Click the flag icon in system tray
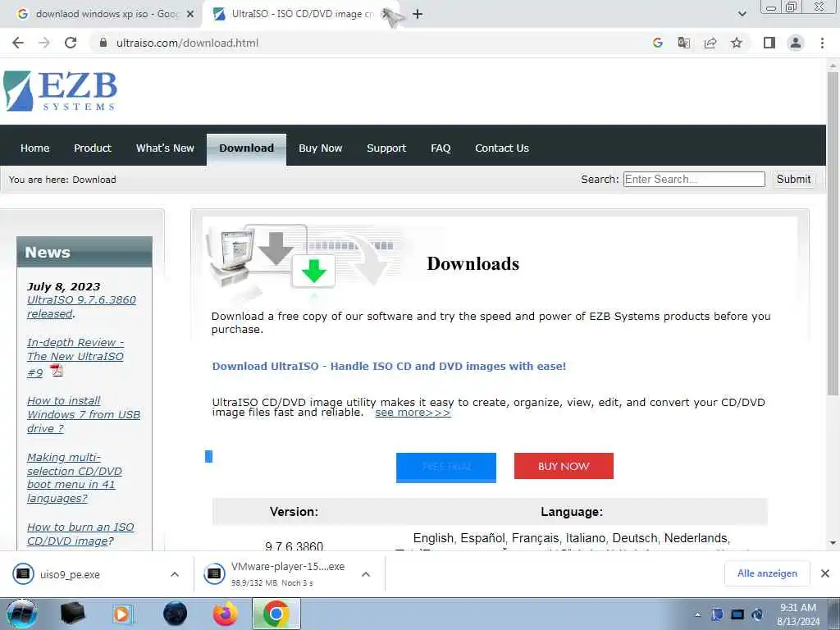The width and height of the screenshot is (840, 630). (717, 614)
